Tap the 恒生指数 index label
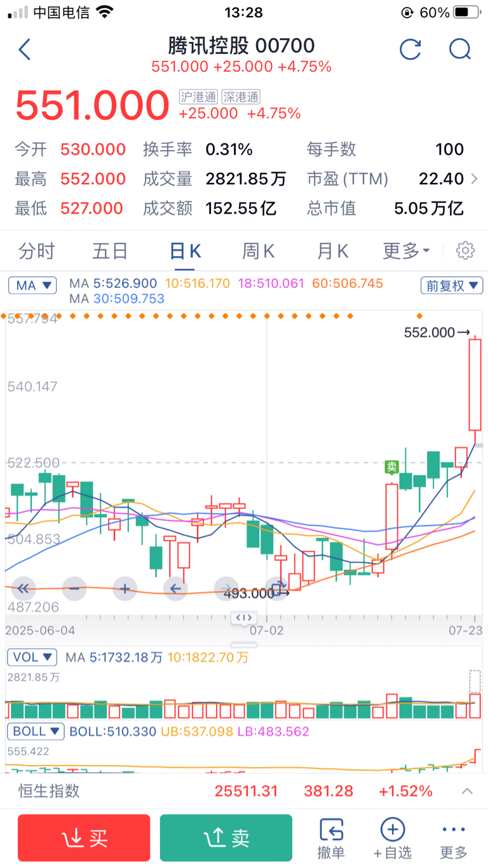488x868 pixels. (48, 791)
